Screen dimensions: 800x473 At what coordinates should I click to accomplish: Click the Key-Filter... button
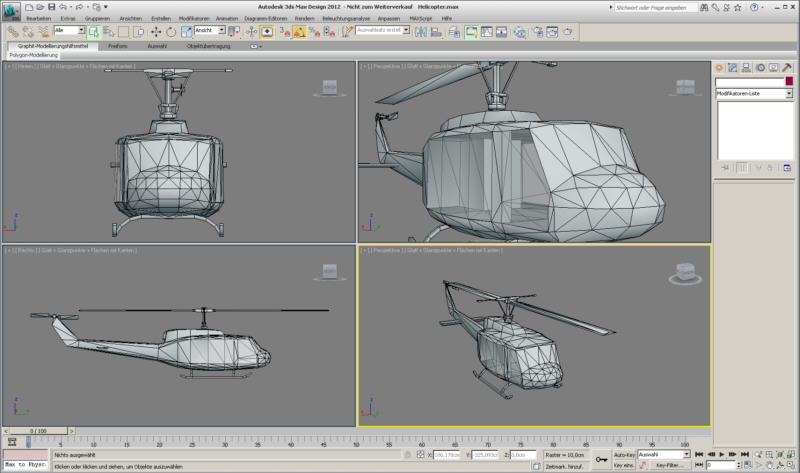[668, 465]
